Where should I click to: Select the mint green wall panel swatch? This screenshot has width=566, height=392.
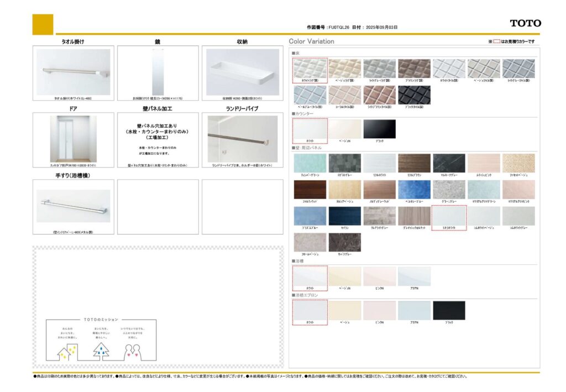point(310,163)
